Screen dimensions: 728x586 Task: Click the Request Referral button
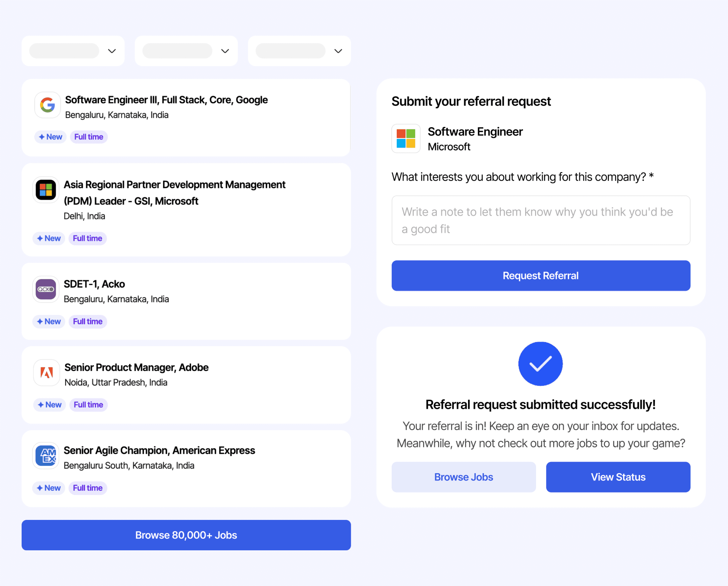coord(540,275)
